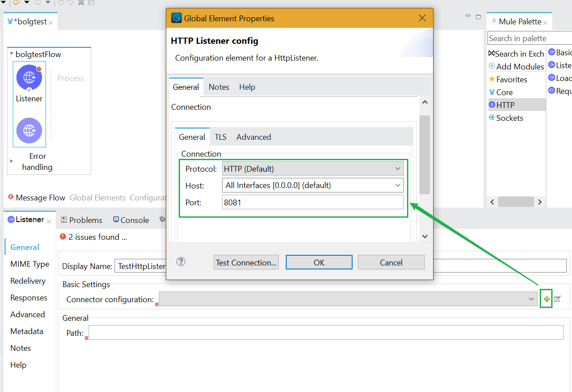Switch to Problems view tab
572x392 pixels.
pos(81,220)
